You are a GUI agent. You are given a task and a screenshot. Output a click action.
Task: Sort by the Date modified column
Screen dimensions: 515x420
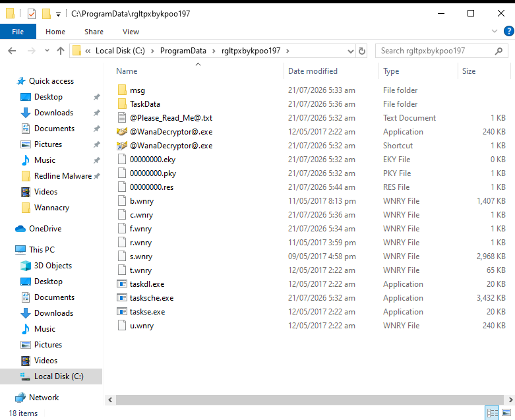pyautogui.click(x=313, y=71)
